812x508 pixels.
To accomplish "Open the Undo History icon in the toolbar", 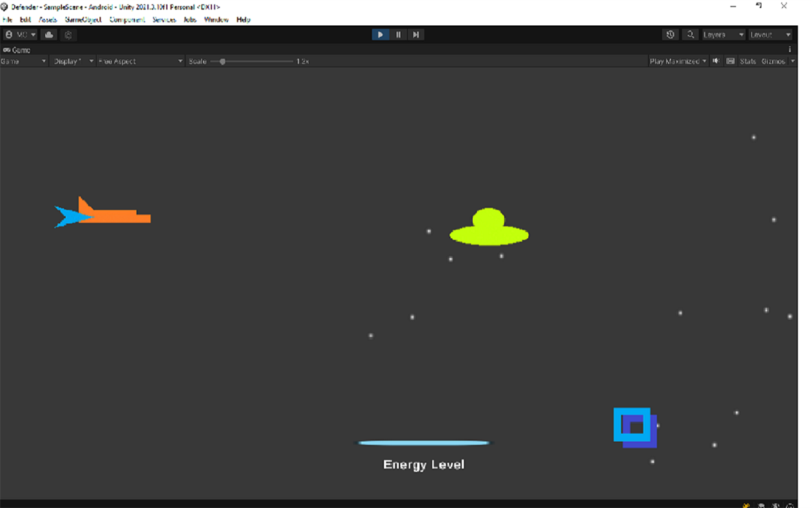I will tap(669, 34).
